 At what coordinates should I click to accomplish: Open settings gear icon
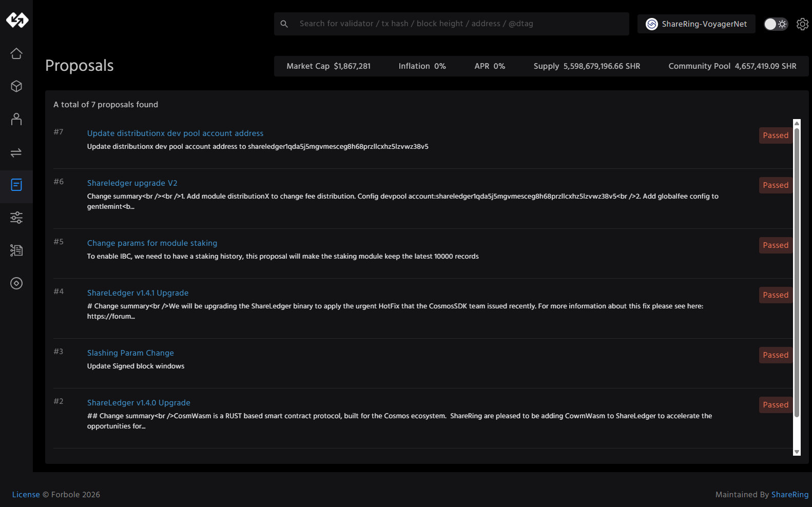click(x=802, y=24)
